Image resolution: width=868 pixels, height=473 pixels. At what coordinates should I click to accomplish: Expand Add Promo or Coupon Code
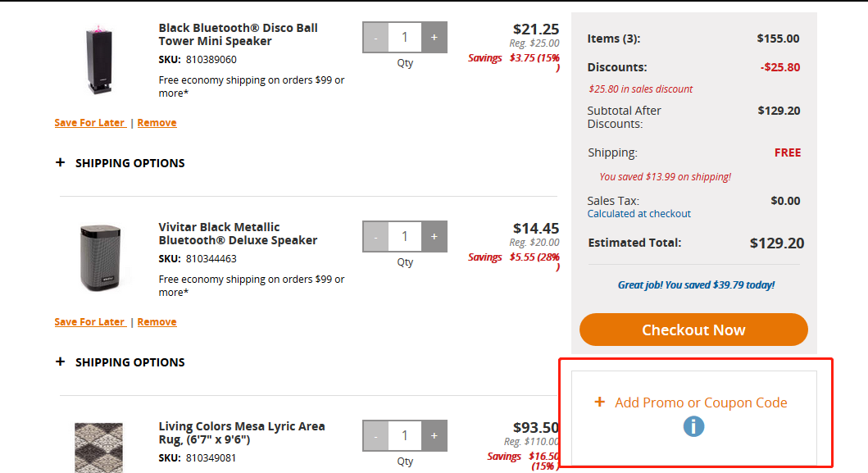[x=690, y=403]
